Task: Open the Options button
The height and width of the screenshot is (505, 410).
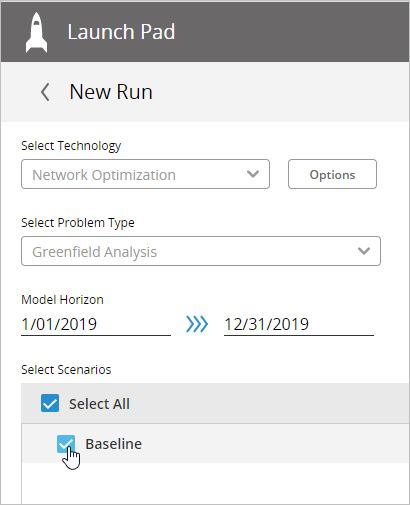Action: [332, 174]
